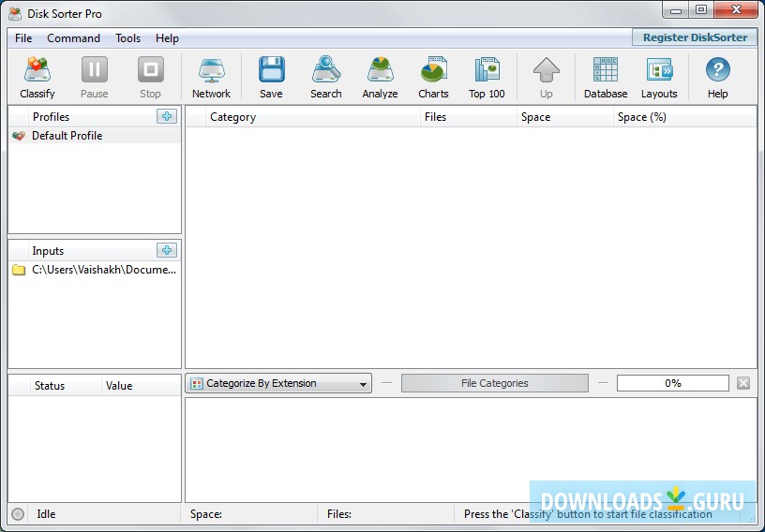Select the Default Profile entry

pyautogui.click(x=95, y=136)
